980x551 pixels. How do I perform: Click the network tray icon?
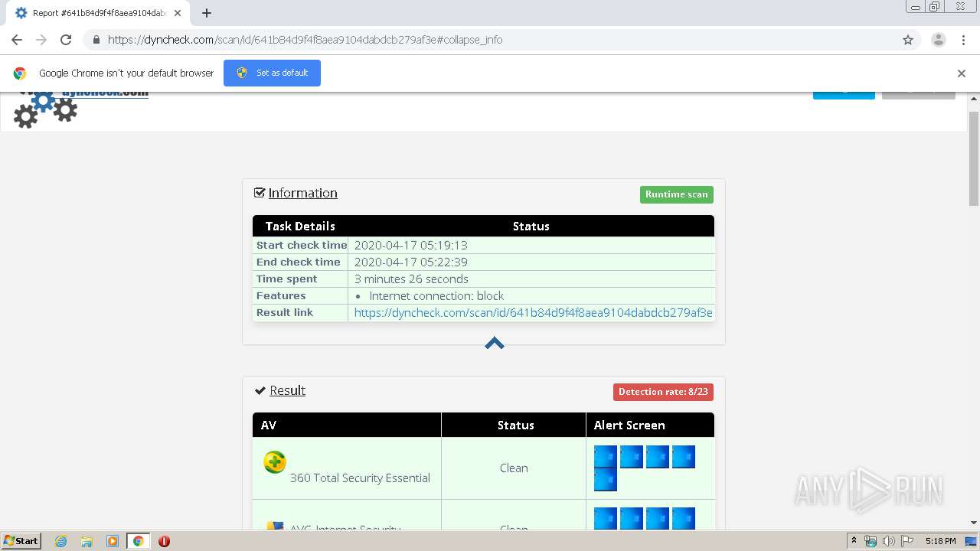tap(871, 541)
